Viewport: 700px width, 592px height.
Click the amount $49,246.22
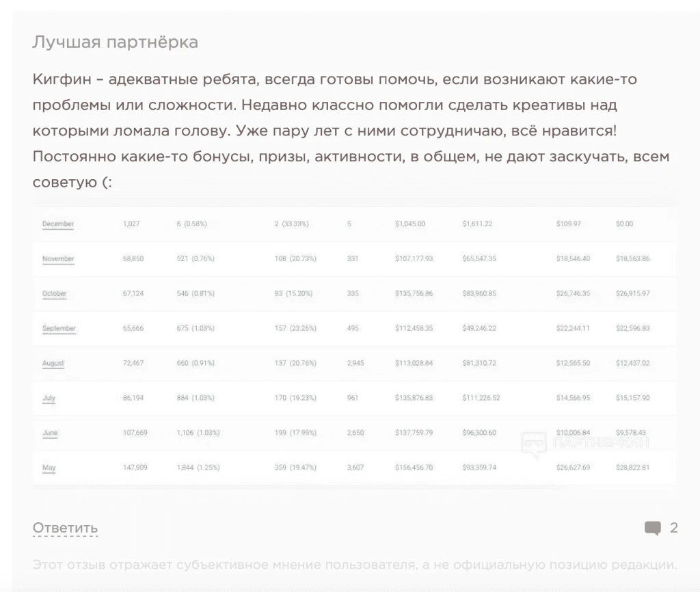479,328
